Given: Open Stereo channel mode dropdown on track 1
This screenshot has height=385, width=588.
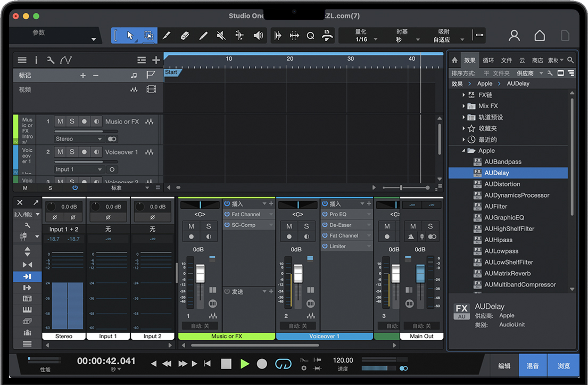Looking at the screenshot, I should click(79, 139).
